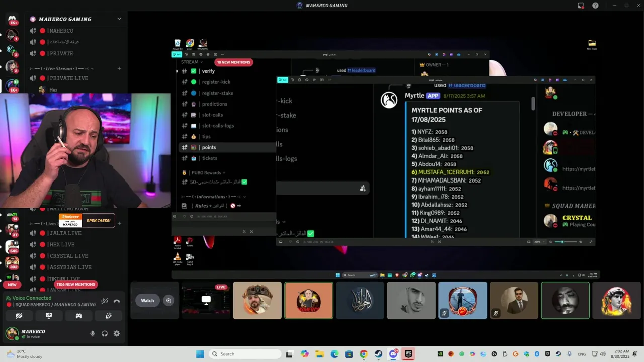
Task: Deafen with the headphones icon
Action: pyautogui.click(x=105, y=333)
